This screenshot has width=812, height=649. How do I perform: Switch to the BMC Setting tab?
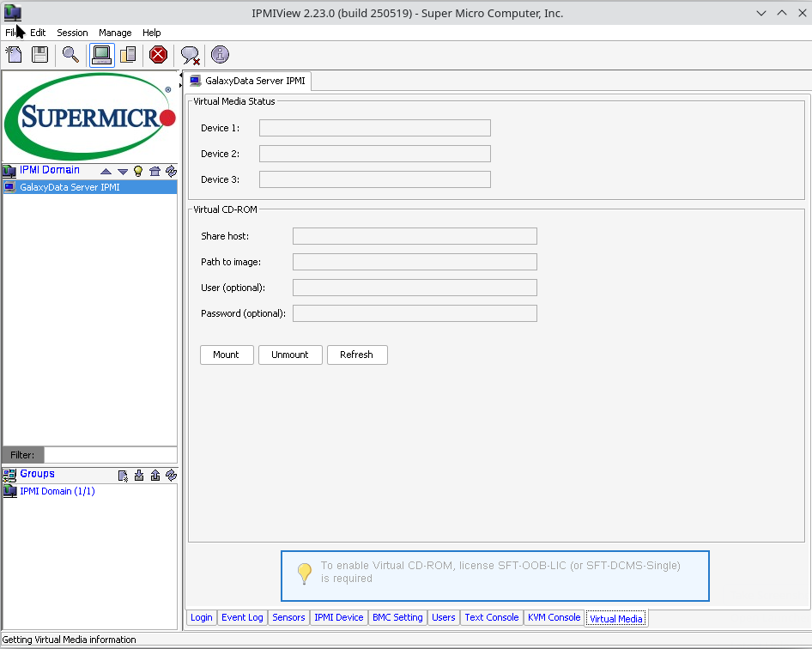pyautogui.click(x=397, y=617)
